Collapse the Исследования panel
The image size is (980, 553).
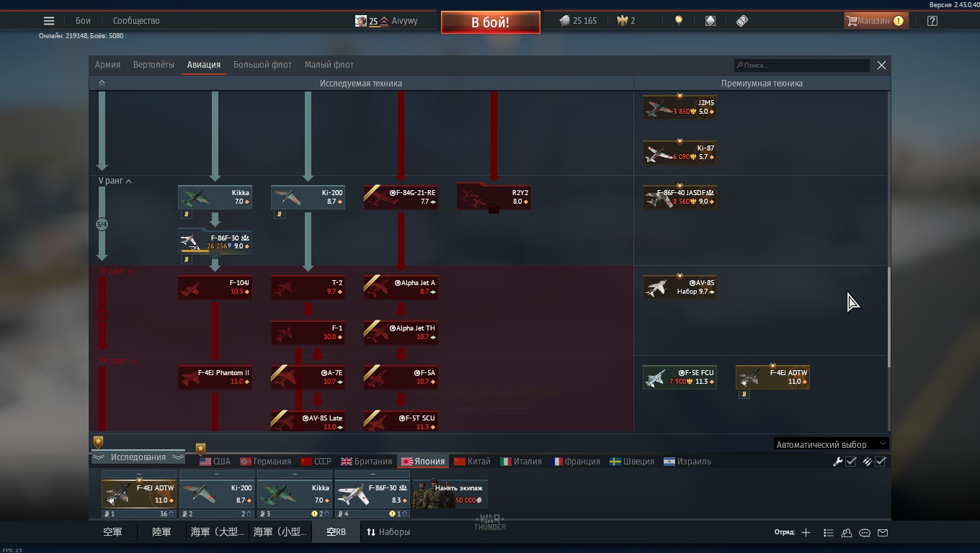(x=138, y=457)
